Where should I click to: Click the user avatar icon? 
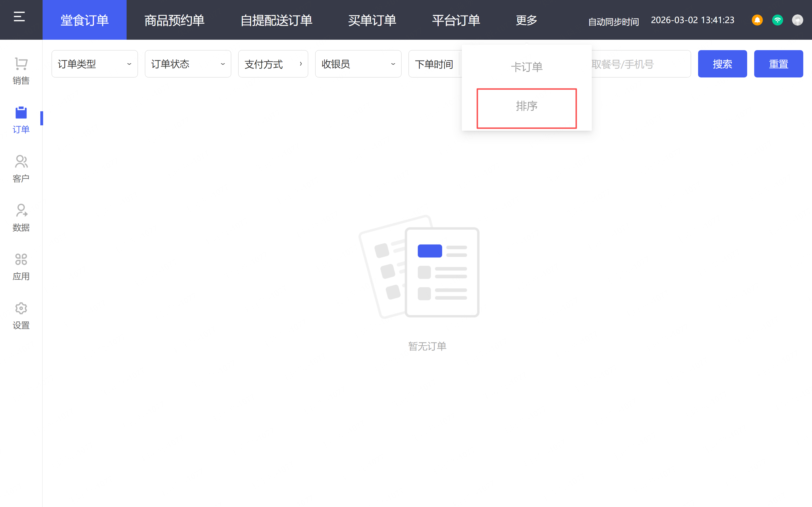point(797,20)
